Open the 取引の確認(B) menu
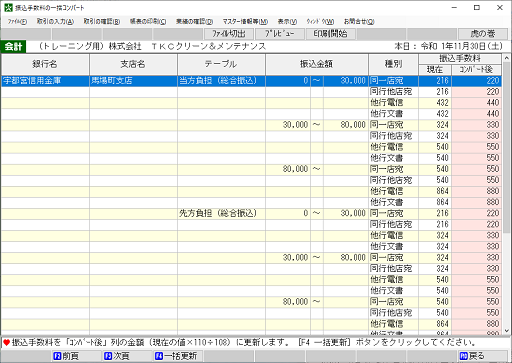Image resolution: width=512 pixels, height=363 pixels. [x=102, y=22]
